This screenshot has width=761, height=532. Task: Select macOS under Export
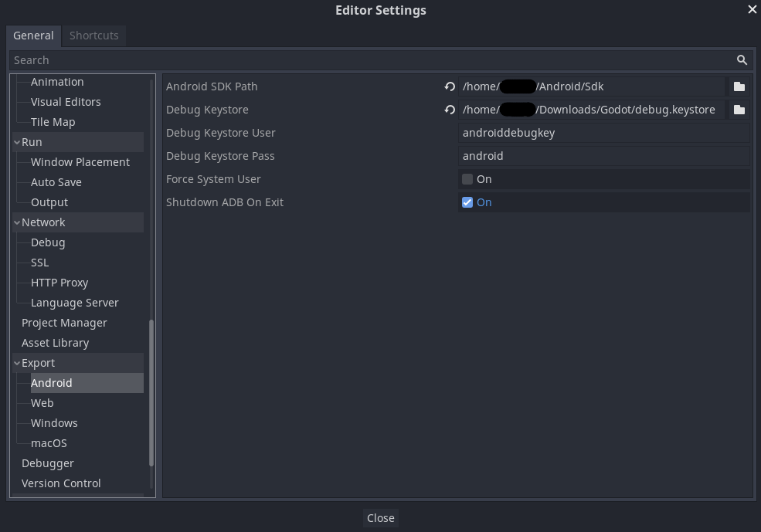coord(49,443)
